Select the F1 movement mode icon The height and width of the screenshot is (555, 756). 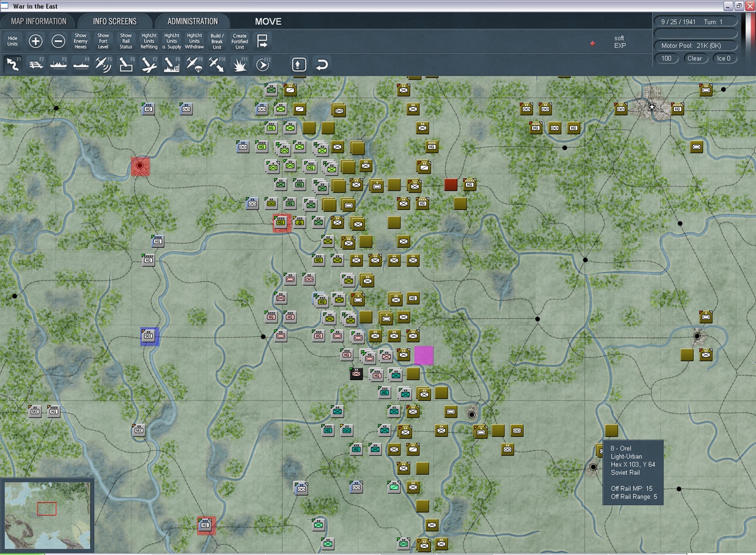click(13, 64)
